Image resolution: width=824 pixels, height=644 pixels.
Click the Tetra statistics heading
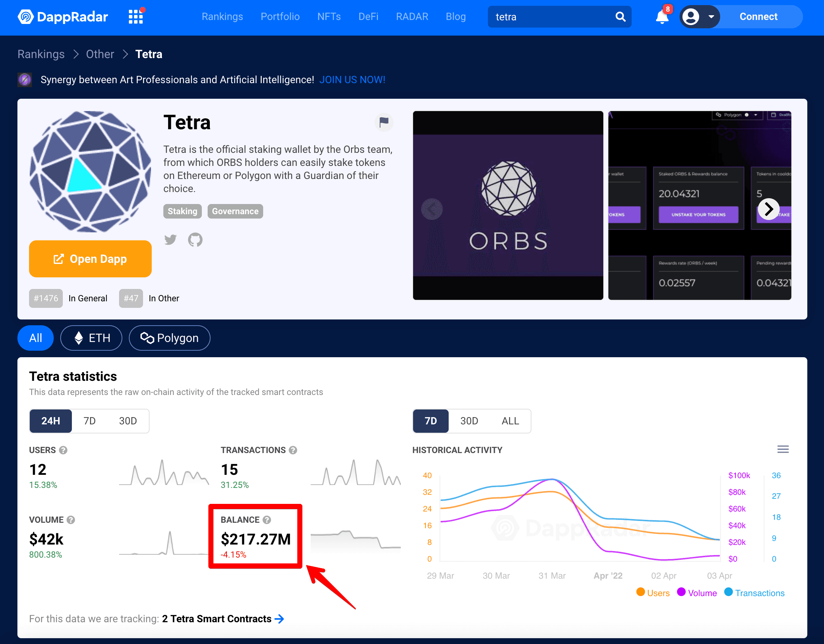click(x=73, y=376)
